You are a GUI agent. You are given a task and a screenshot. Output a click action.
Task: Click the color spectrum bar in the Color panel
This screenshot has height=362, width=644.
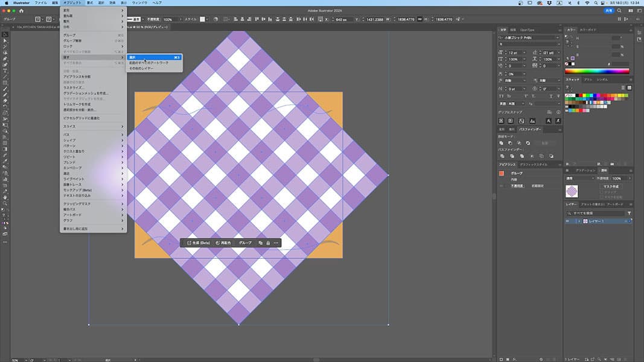[x=598, y=71]
